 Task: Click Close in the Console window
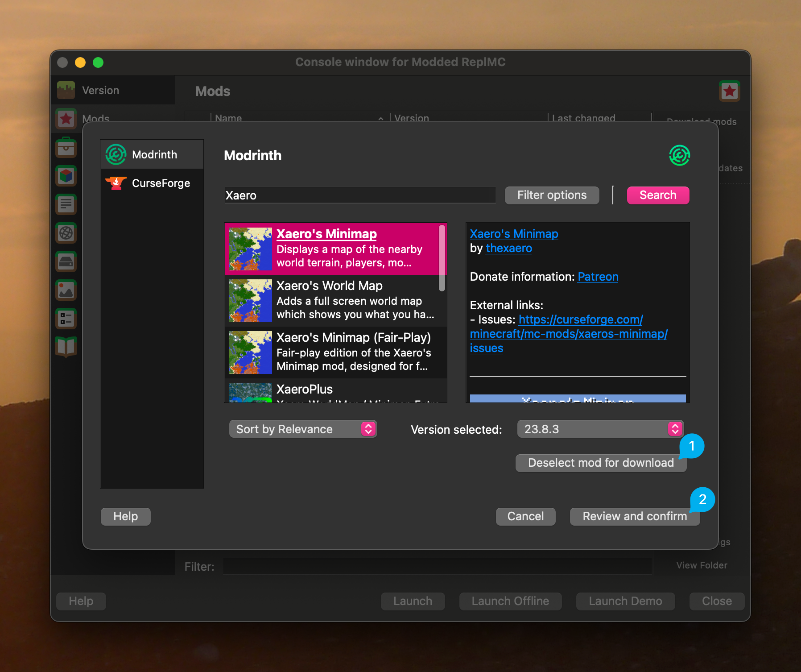click(717, 601)
